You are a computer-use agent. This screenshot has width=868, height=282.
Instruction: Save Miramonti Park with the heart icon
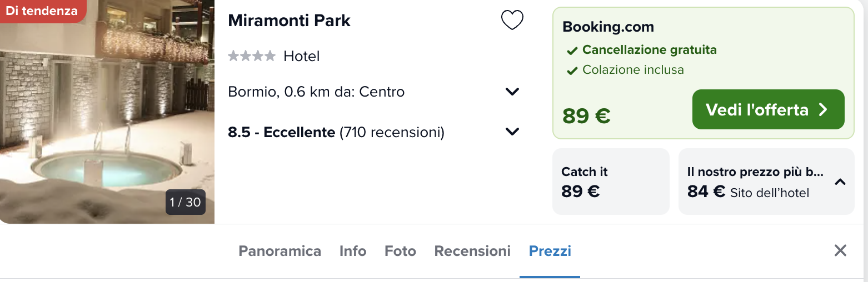coord(512,21)
